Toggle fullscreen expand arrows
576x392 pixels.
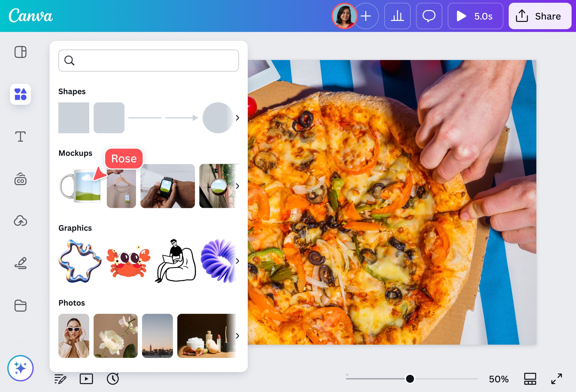coord(556,379)
